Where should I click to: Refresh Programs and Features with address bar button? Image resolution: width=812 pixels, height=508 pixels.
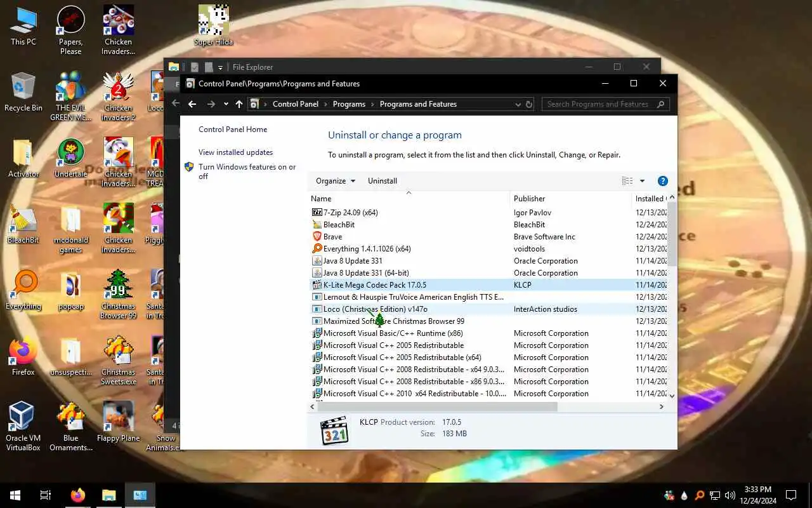tap(529, 104)
